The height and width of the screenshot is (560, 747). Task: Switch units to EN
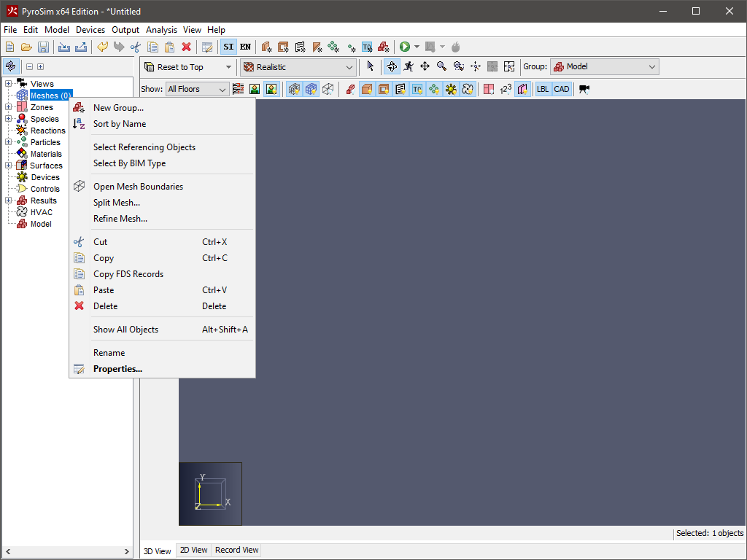coord(245,47)
